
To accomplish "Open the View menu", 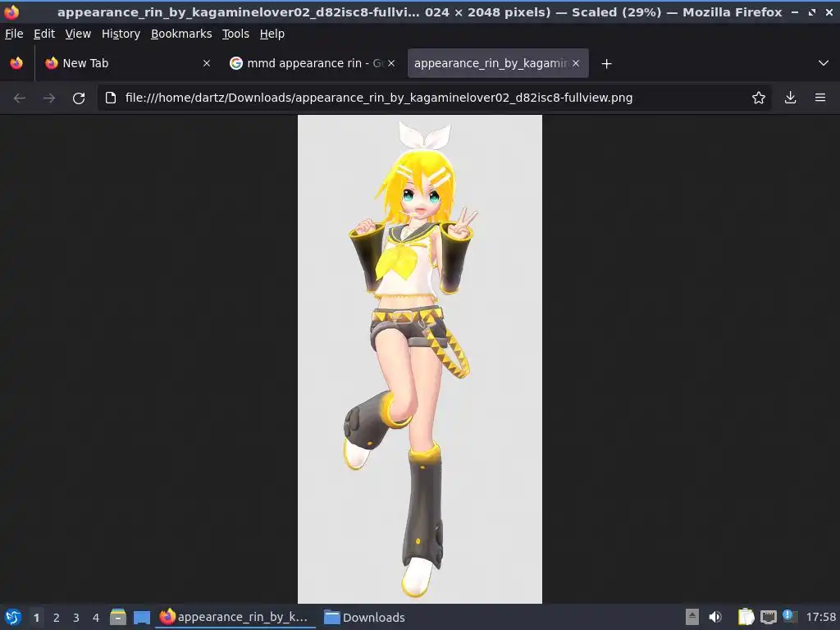I will point(78,34).
